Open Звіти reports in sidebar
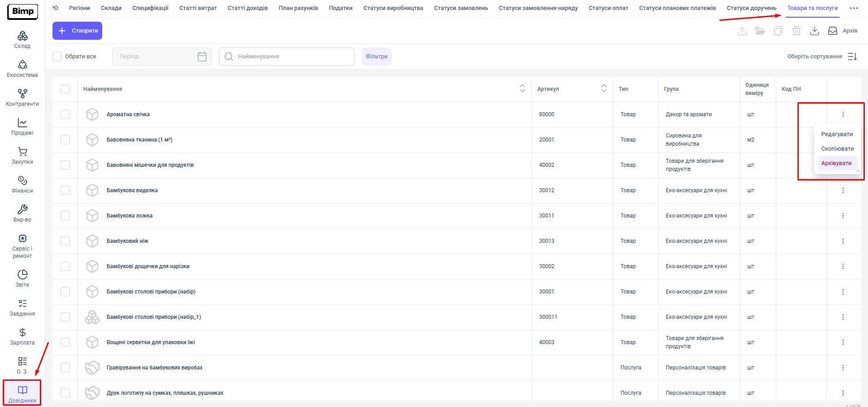 pyautogui.click(x=22, y=278)
